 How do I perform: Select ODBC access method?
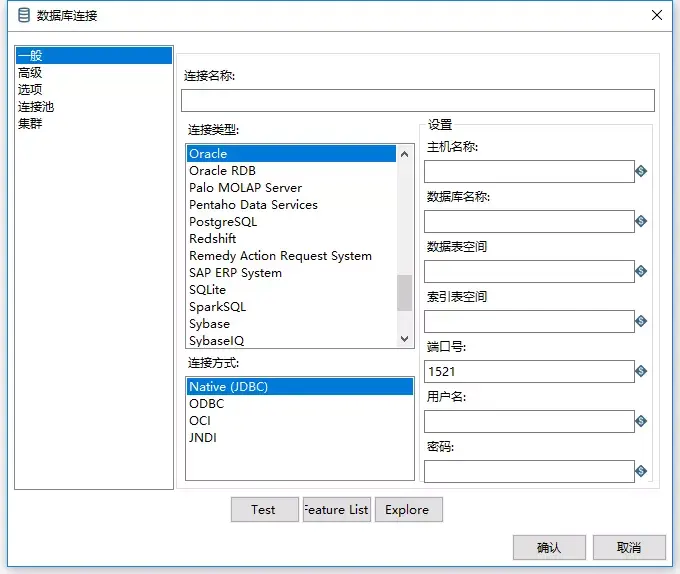[300, 404]
